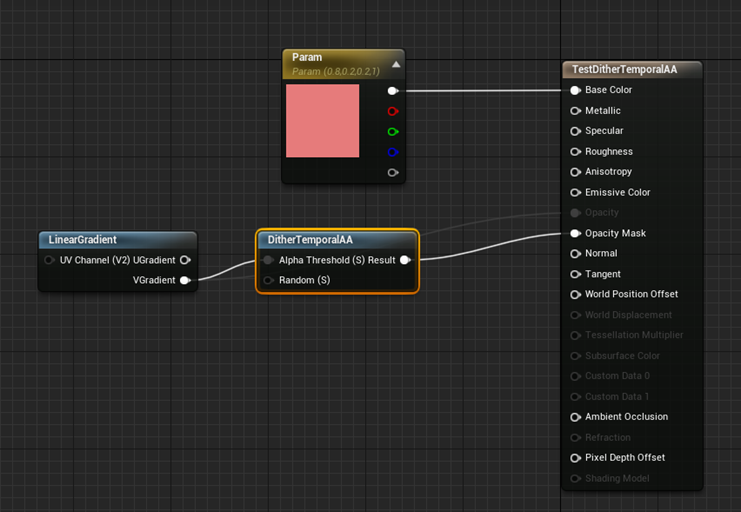Viewport: 741px width, 512px height.
Task: Click the 'World Position Offset' label
Action: [631, 294]
